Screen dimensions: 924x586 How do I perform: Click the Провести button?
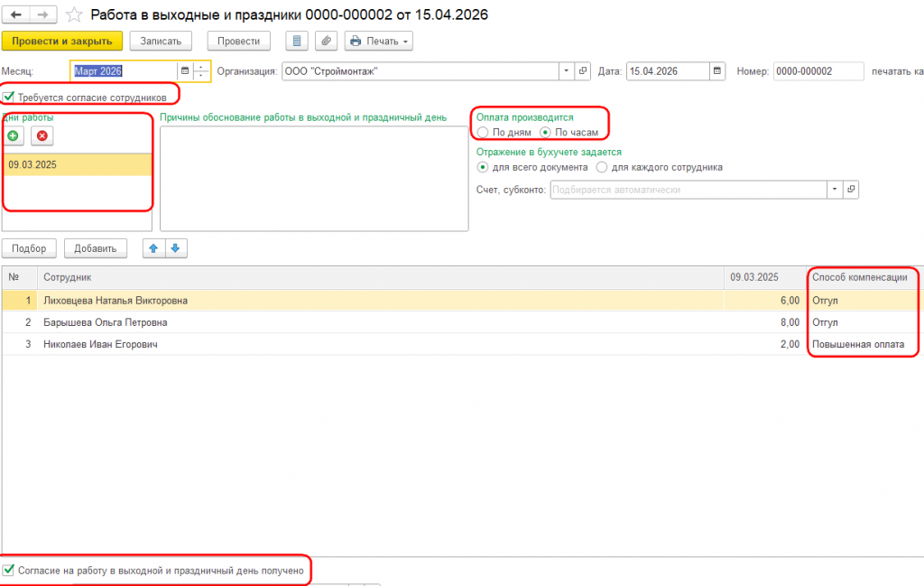click(238, 42)
